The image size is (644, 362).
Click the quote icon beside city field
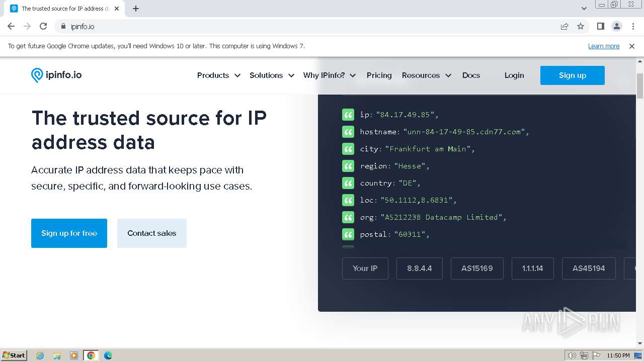pyautogui.click(x=348, y=149)
